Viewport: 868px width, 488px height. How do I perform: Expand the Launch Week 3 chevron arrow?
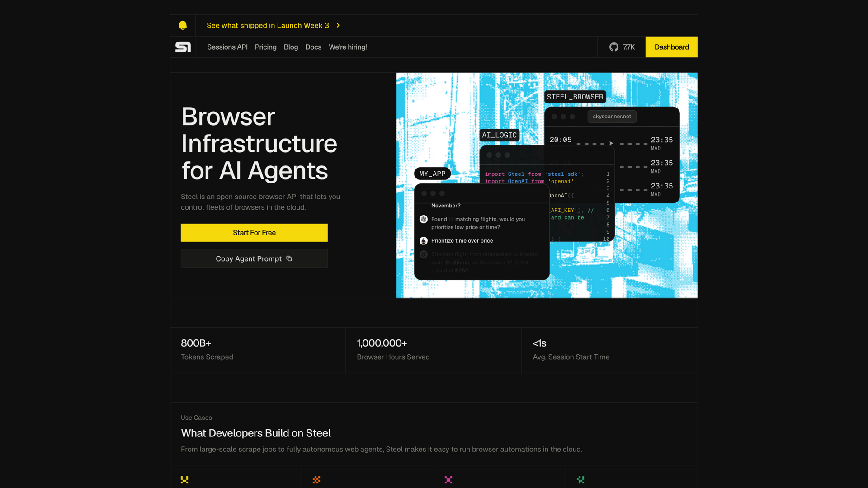tap(338, 25)
